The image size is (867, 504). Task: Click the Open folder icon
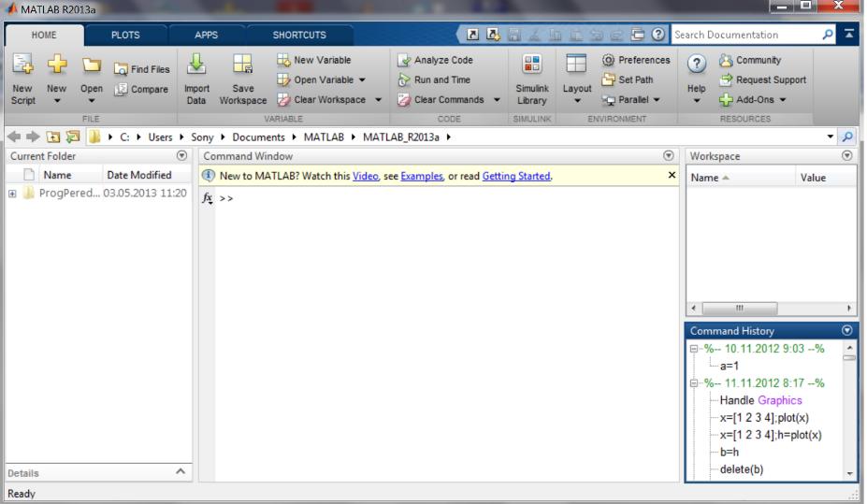click(x=92, y=65)
